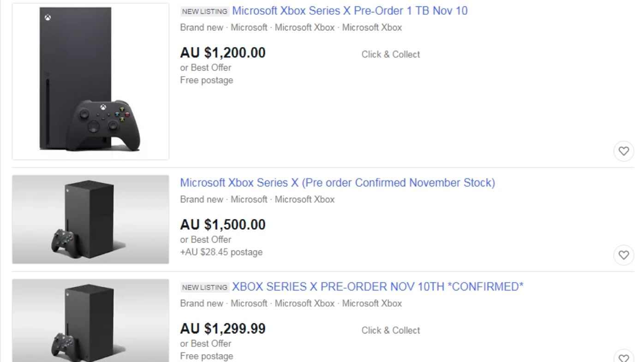
Task: Click the heart icon on the AU $1,500.00 listing
Action: [624, 255]
